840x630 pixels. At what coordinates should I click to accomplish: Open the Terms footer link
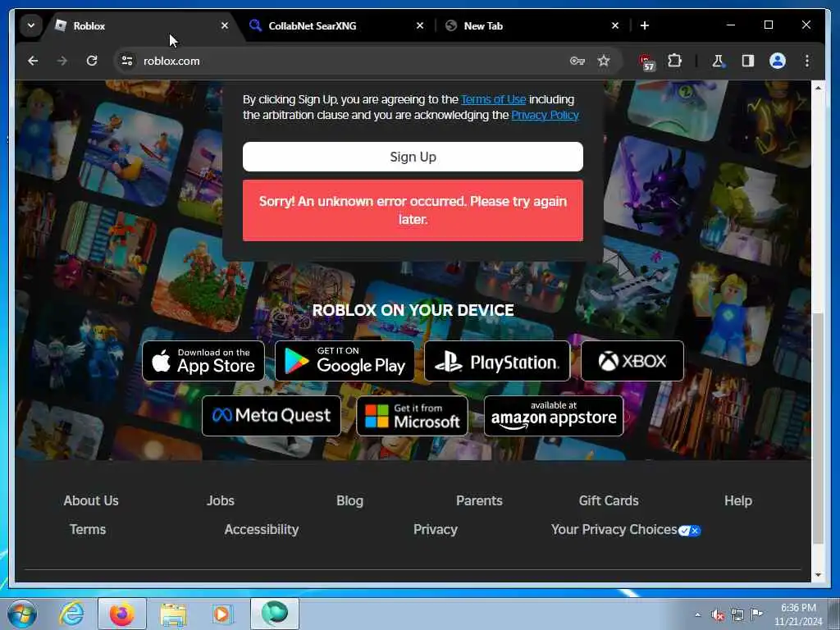coord(88,530)
